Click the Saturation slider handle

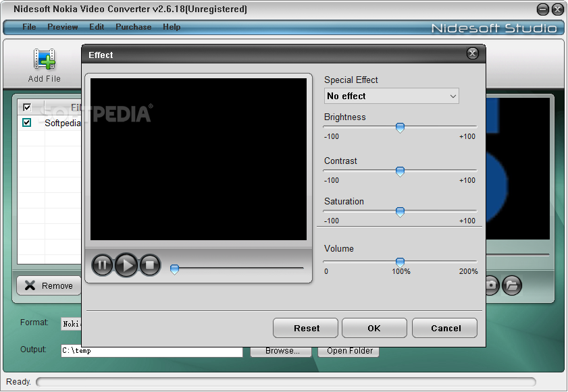click(400, 212)
